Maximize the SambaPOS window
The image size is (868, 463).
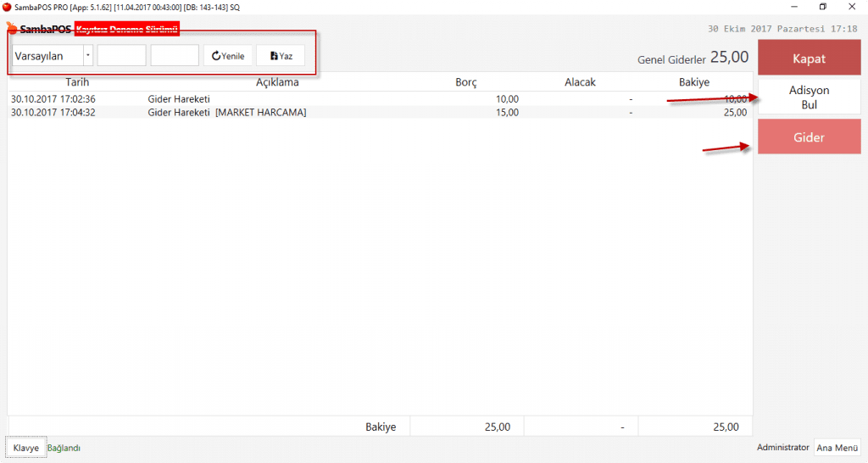click(822, 7)
